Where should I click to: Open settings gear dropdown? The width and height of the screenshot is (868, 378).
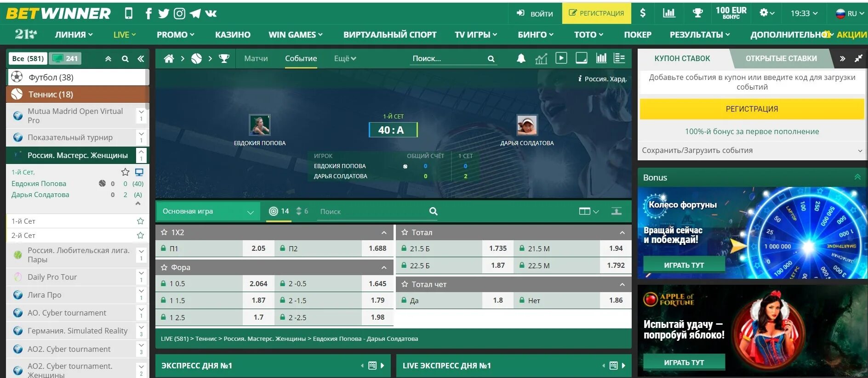click(x=767, y=13)
